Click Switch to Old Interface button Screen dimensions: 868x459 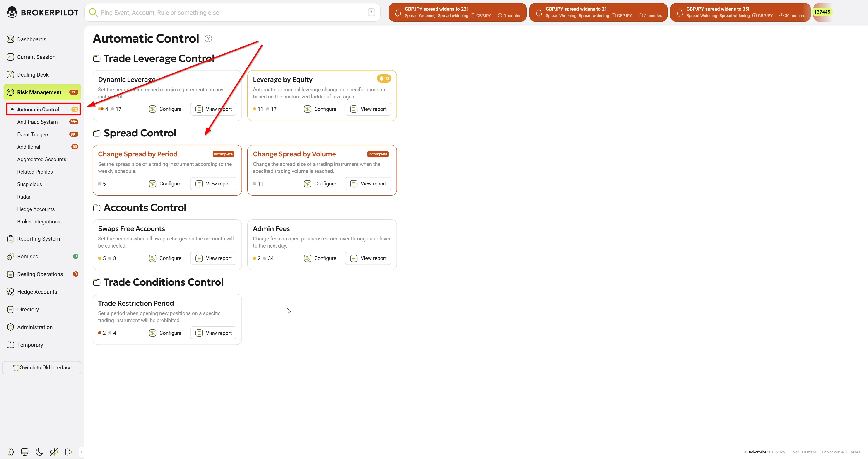[x=42, y=368]
